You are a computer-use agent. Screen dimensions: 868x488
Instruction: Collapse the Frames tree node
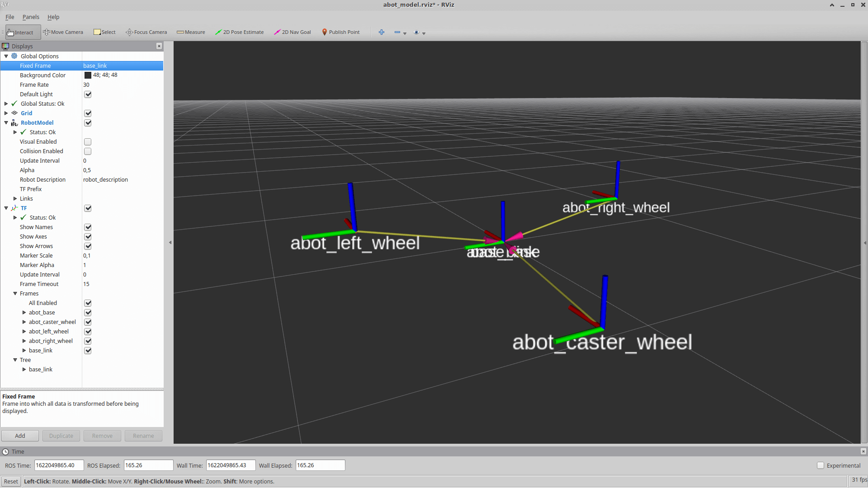click(x=15, y=294)
